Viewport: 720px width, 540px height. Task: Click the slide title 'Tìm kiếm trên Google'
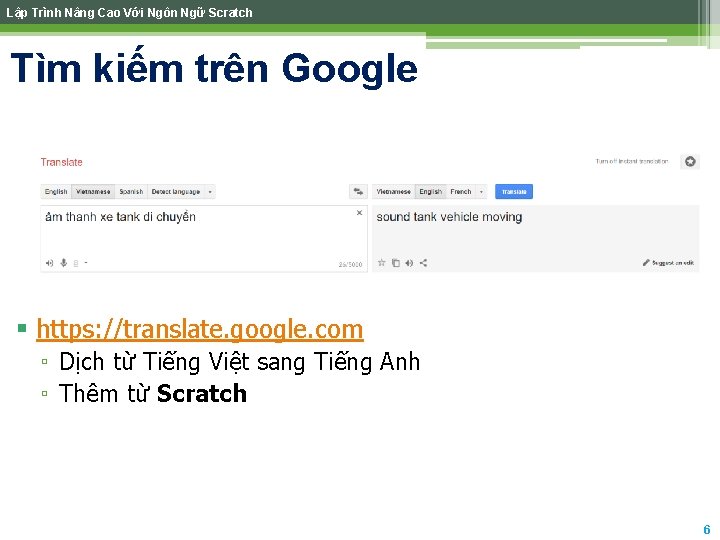click(214, 68)
